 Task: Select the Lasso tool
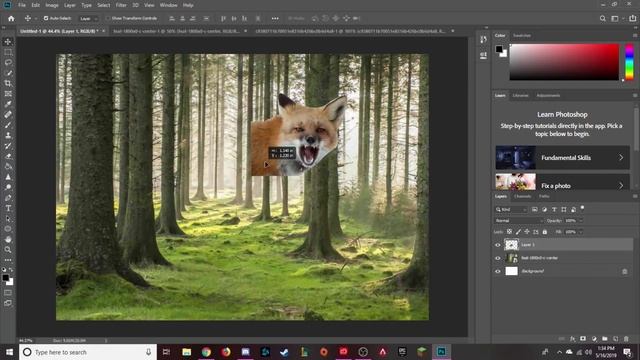pyautogui.click(x=8, y=62)
